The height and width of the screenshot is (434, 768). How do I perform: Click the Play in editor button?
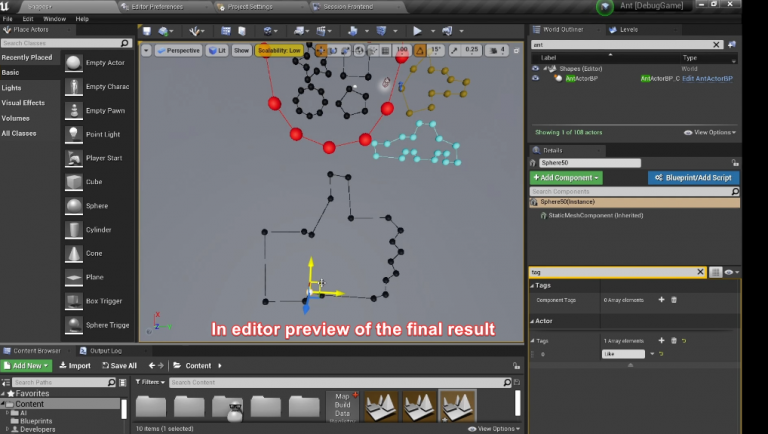pyautogui.click(x=417, y=31)
